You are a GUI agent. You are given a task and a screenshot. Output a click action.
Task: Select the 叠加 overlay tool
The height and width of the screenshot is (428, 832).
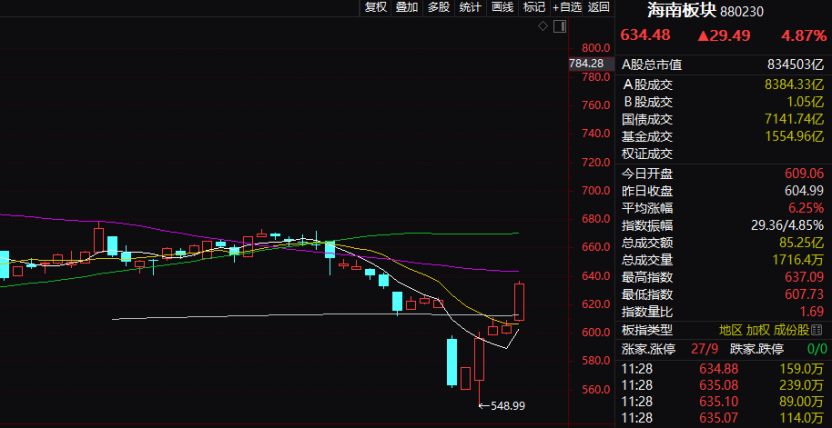(407, 7)
